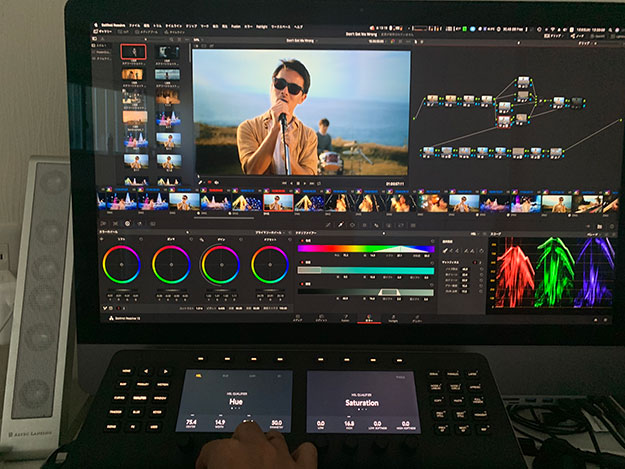
Task: Click the hue range qualifier bar
Action: (x=366, y=249)
